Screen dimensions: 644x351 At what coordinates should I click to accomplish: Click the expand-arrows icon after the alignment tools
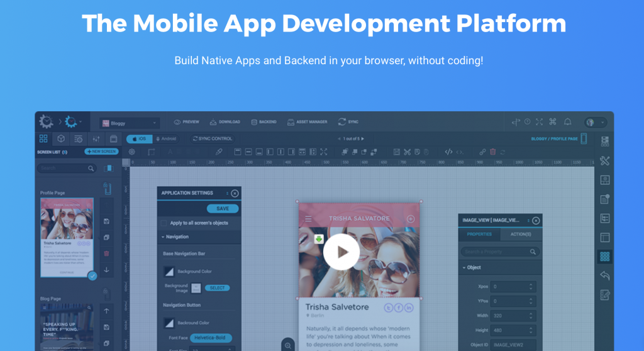coord(324,152)
